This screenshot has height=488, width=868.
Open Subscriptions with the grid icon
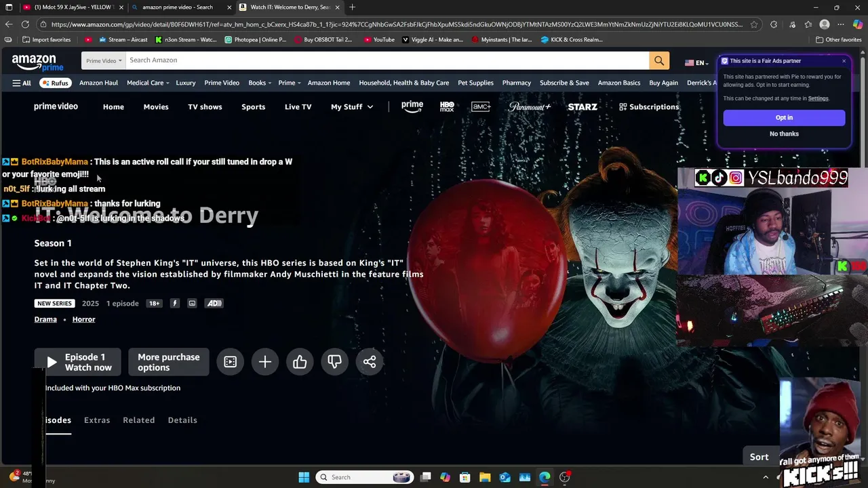click(x=649, y=107)
